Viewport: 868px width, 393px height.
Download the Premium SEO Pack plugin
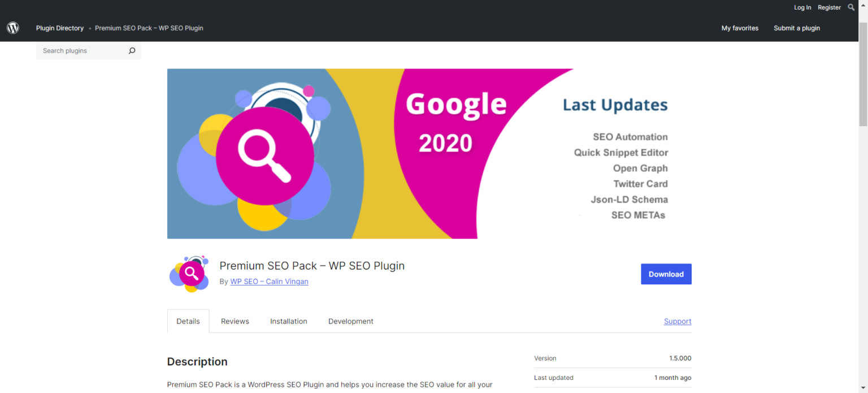coord(666,274)
